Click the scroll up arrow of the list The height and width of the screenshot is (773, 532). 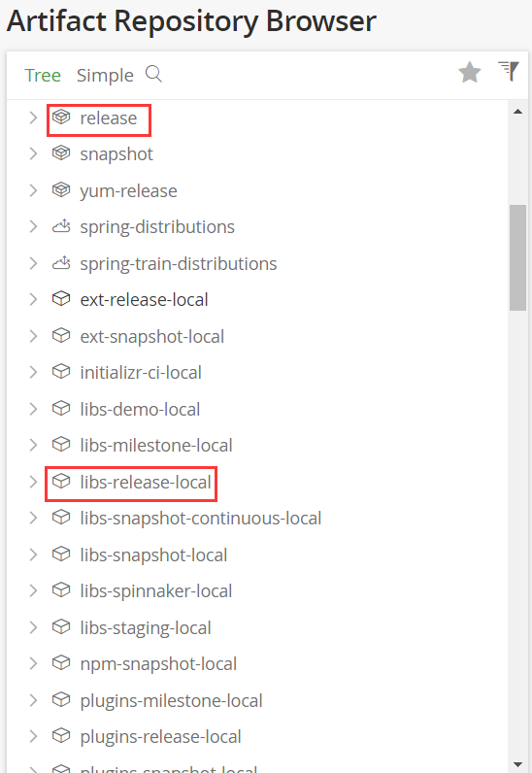click(517, 112)
